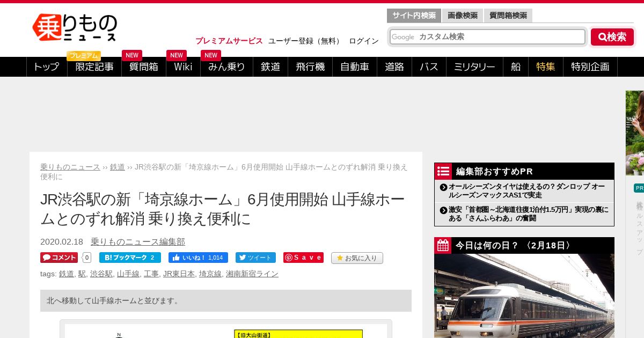Open 飛行機 category in navigation bar
This screenshot has width=644, height=338.
310,67
